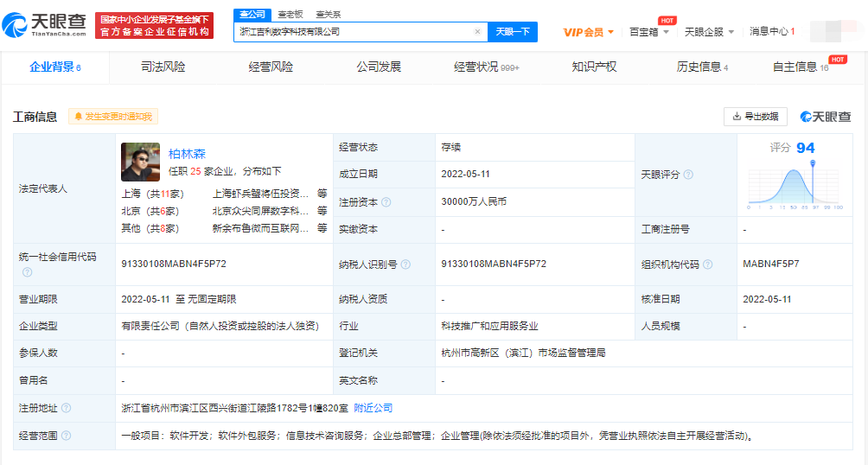Click help icon under 统一社会信用代码
This screenshot has width=868, height=465.
[x=27, y=271]
